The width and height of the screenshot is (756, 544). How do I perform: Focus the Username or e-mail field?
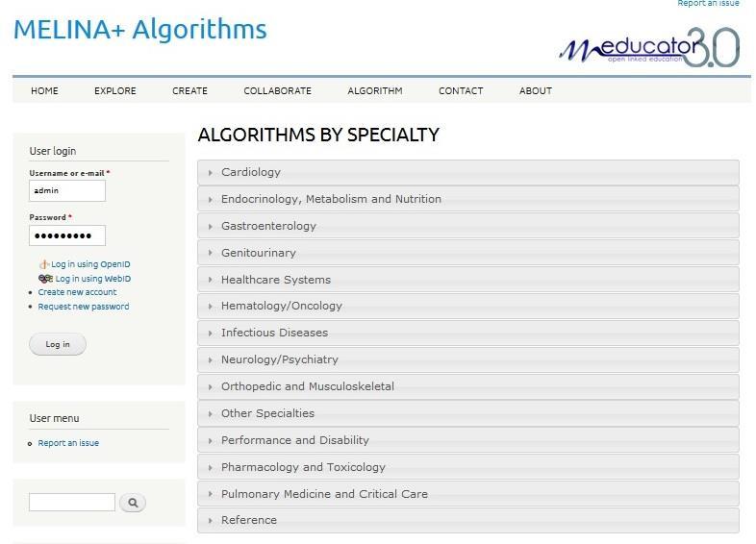click(67, 191)
